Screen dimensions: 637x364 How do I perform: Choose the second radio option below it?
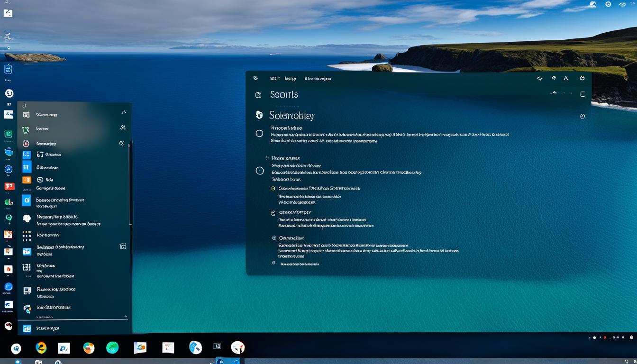(260, 171)
